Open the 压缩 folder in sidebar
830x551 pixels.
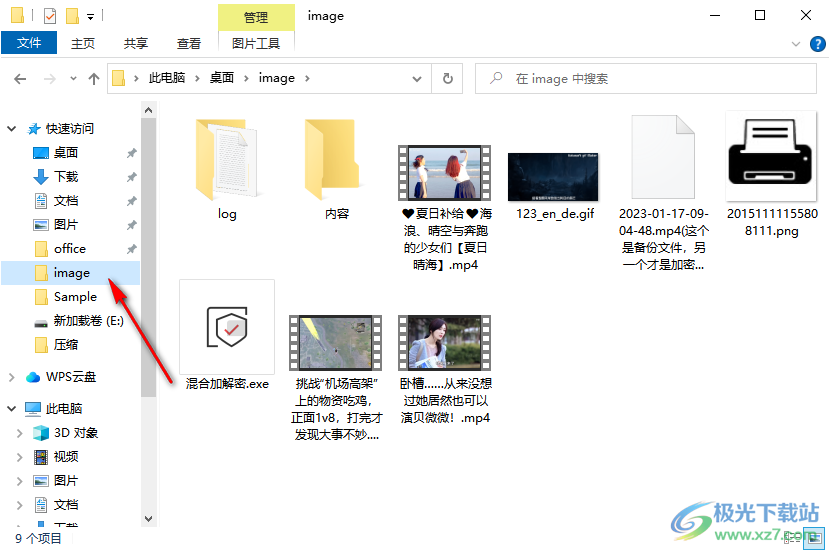pyautogui.click(x=66, y=345)
